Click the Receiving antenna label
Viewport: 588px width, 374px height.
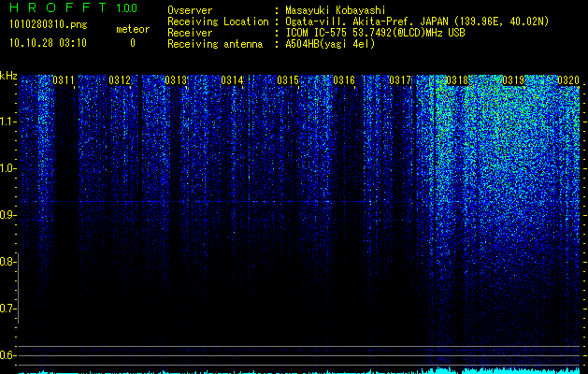click(x=215, y=44)
